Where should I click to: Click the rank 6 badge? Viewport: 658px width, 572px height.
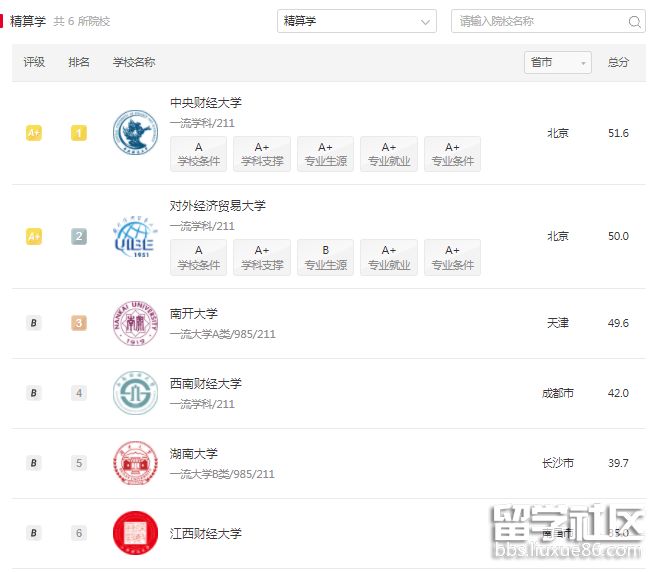pos(79,533)
